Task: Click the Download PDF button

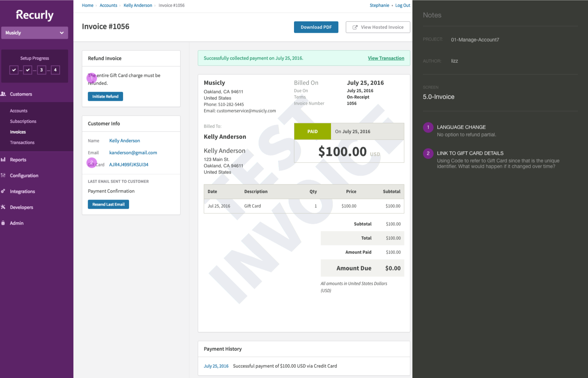Action: [x=316, y=27]
